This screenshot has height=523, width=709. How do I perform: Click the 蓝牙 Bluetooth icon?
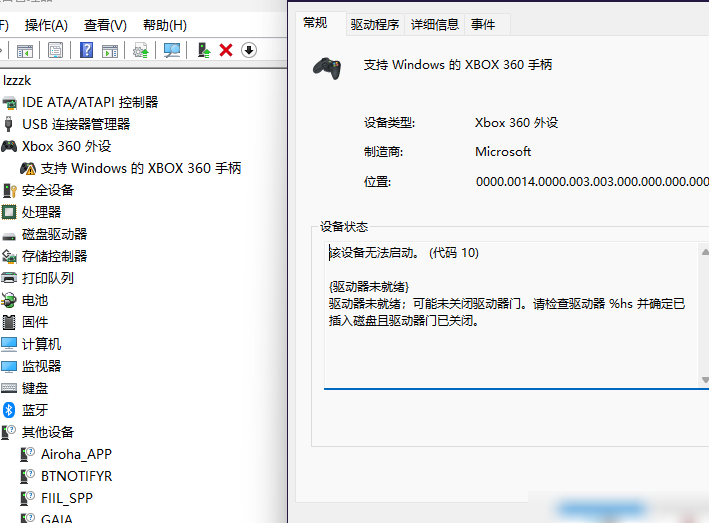pyautogui.click(x=9, y=410)
